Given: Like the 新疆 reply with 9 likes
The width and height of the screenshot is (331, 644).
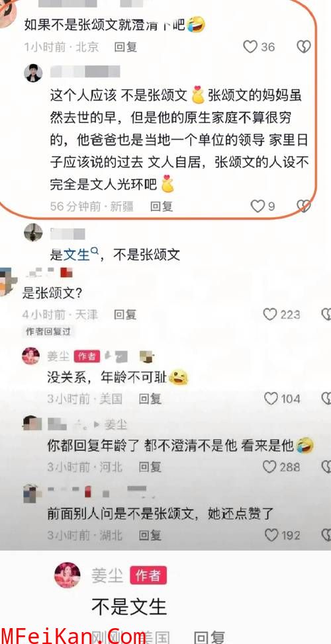Looking at the screenshot, I should [x=257, y=206].
